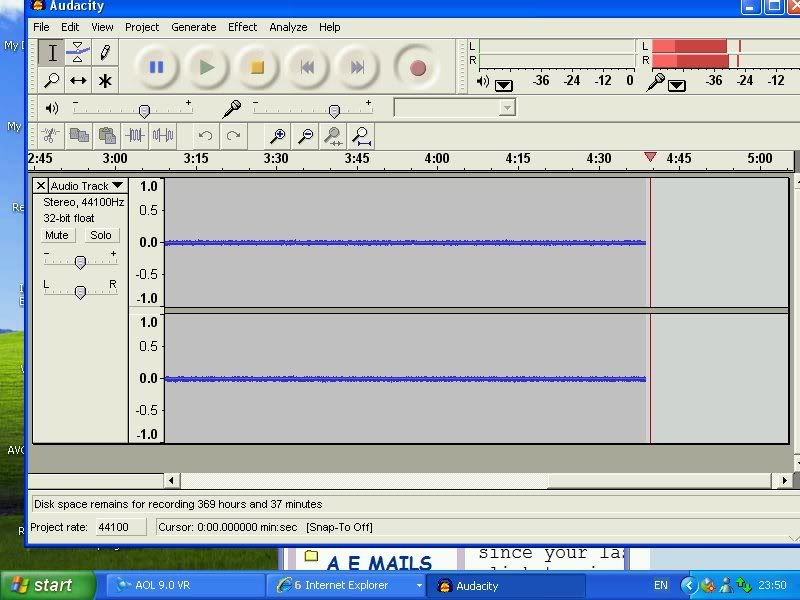This screenshot has height=600, width=800.
Task: Click the Undo arrow icon
Action: pos(205,135)
